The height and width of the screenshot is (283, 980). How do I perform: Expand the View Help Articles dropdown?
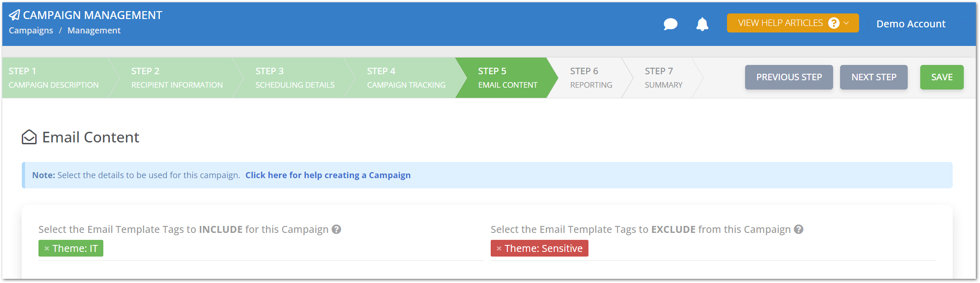coord(792,23)
